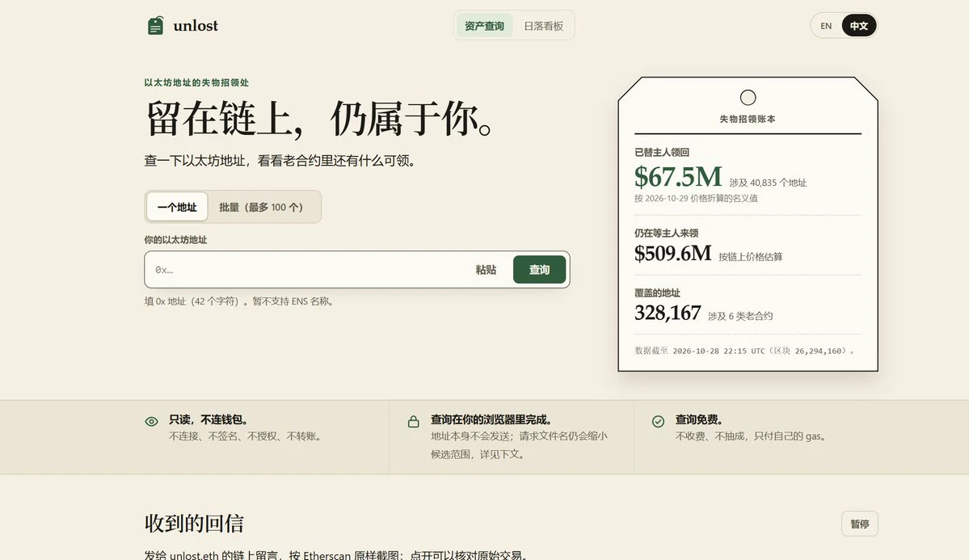Click the $67.5M recovered amount figure
This screenshot has width=969, height=560.
point(678,178)
